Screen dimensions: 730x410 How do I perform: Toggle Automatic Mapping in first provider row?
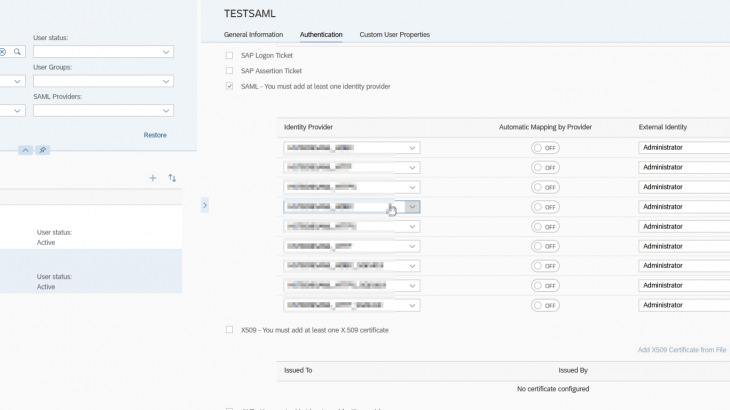[545, 148]
